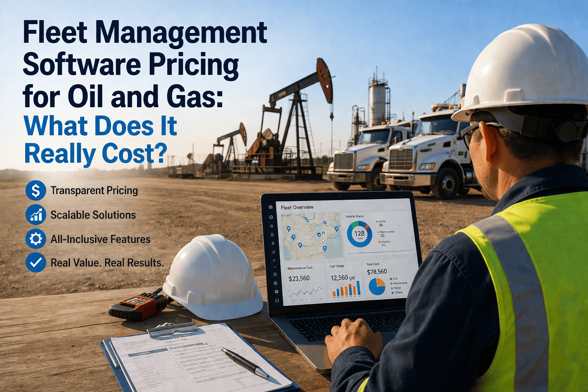Select the Maintenance 20 entry under Vehicle Status
The image size is (588, 392).
pos(385,234)
